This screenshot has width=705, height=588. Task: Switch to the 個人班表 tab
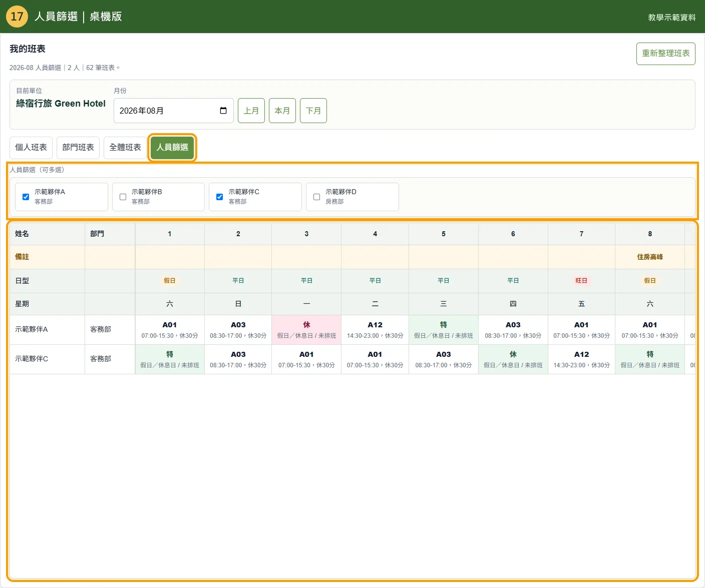(x=31, y=148)
